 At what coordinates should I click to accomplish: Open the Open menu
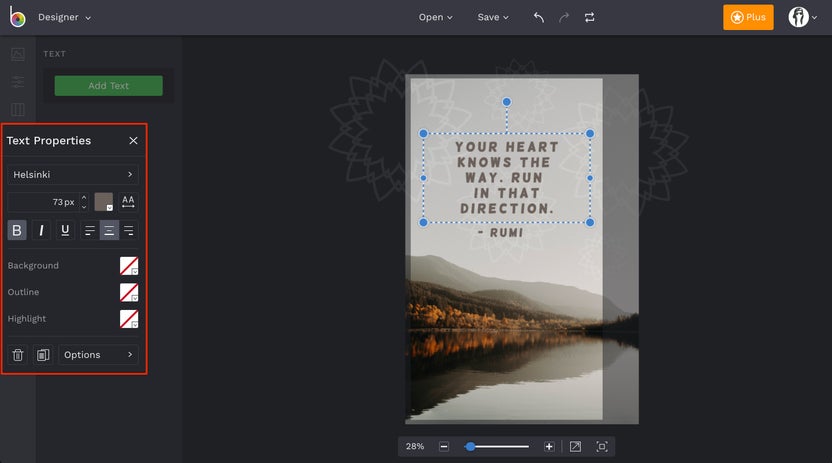tap(435, 17)
